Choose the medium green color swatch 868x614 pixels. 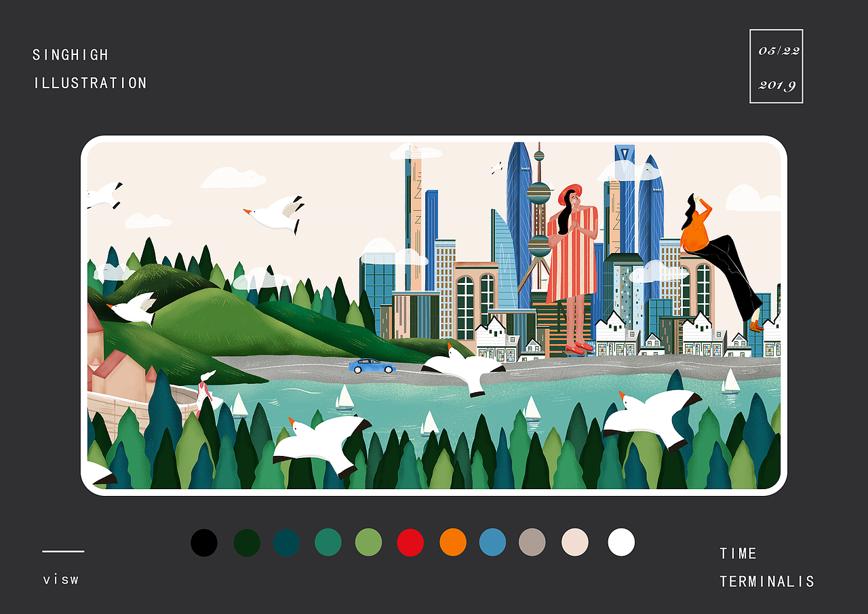click(x=328, y=543)
